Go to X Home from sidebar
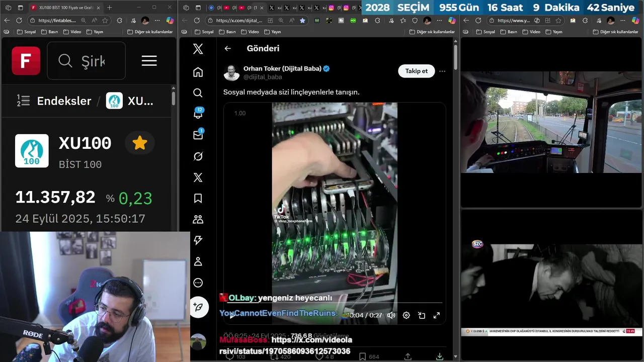 [198, 72]
